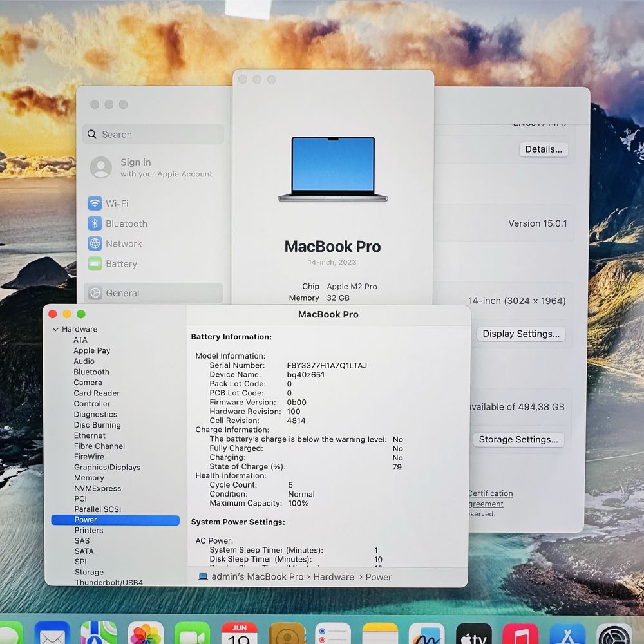The image size is (644, 644).
Task: Open the Certification link
Action: tap(490, 493)
